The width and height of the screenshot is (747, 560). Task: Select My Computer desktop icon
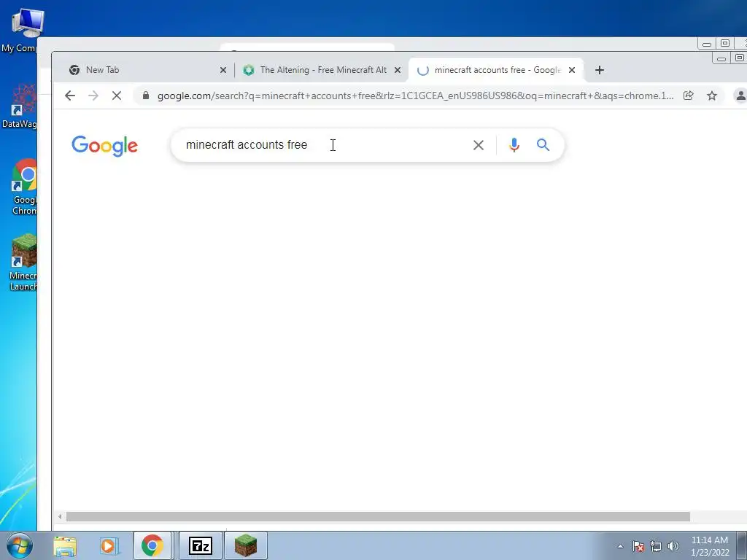tap(18, 31)
